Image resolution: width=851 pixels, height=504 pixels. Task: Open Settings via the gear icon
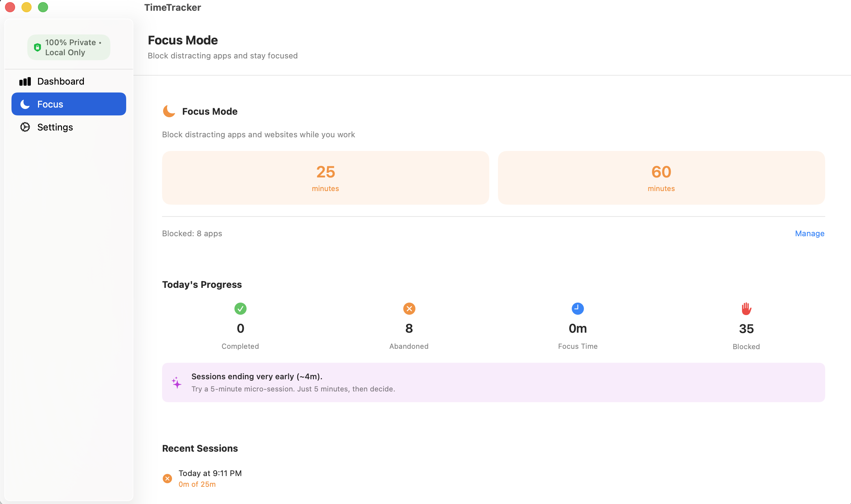tap(25, 127)
